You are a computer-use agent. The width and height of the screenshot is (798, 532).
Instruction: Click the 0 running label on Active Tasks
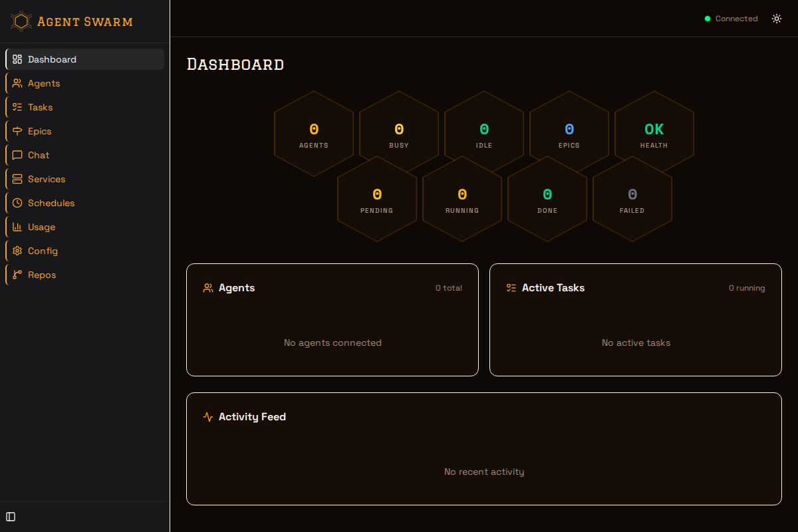click(747, 288)
